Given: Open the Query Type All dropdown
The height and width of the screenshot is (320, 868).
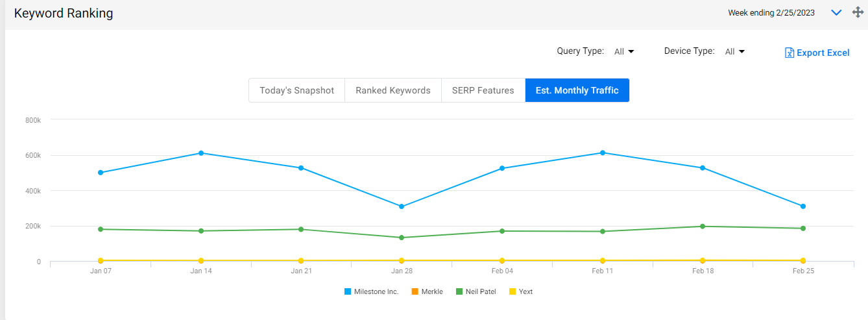Looking at the screenshot, I should coord(624,51).
